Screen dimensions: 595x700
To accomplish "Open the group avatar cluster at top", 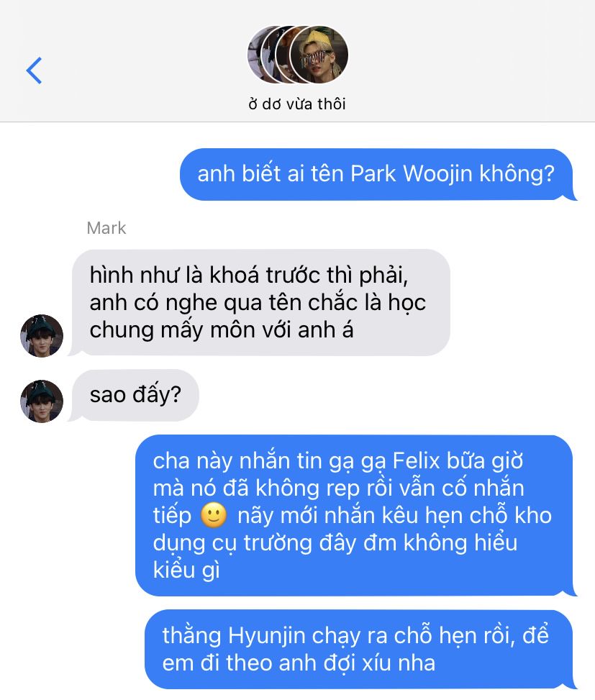I will point(298,55).
